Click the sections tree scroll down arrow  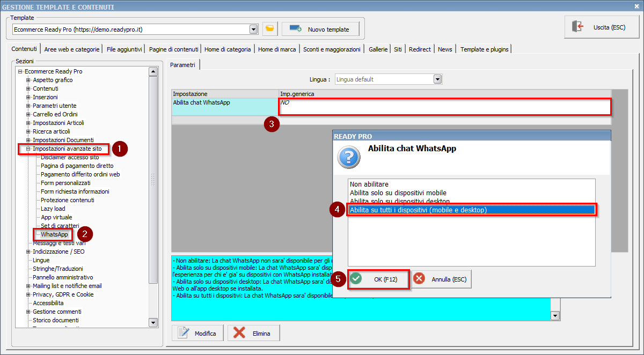click(x=153, y=322)
